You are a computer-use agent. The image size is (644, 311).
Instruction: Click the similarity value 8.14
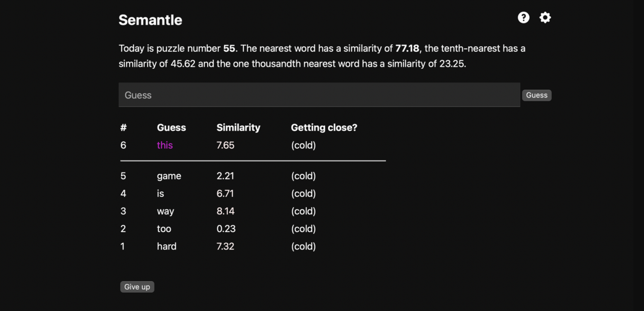[225, 211]
